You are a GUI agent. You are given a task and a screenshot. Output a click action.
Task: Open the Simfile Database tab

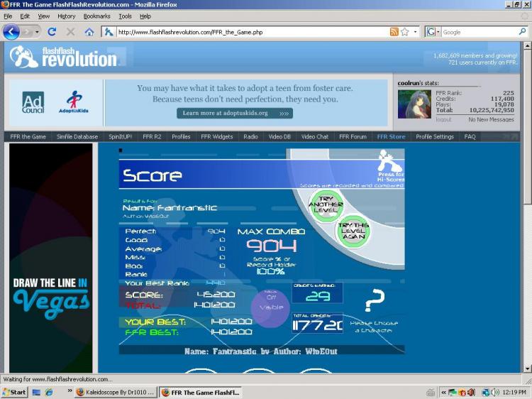click(x=77, y=136)
